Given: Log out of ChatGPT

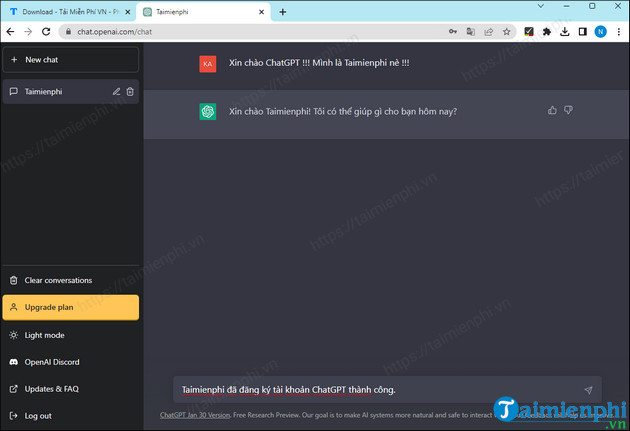Looking at the screenshot, I should tap(71, 416).
